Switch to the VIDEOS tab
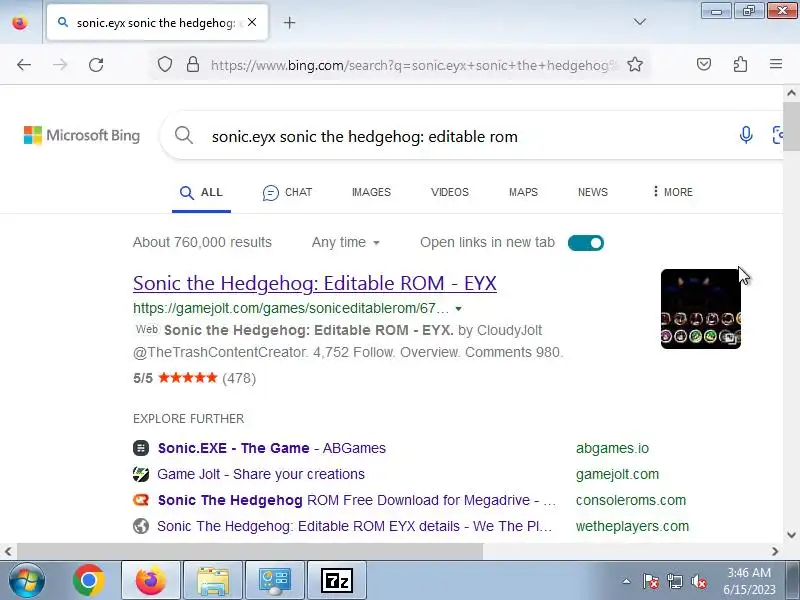 click(x=449, y=192)
